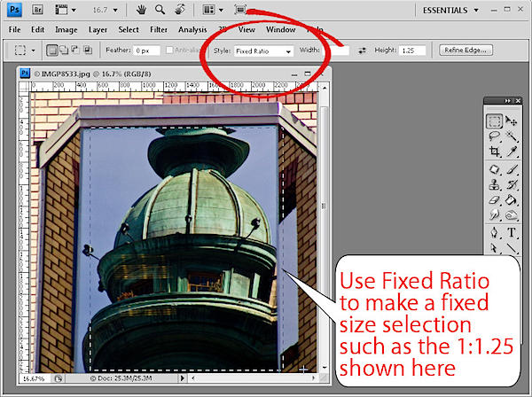Select the Brush tool
This screenshot has height=397, width=532.
[x=511, y=169]
